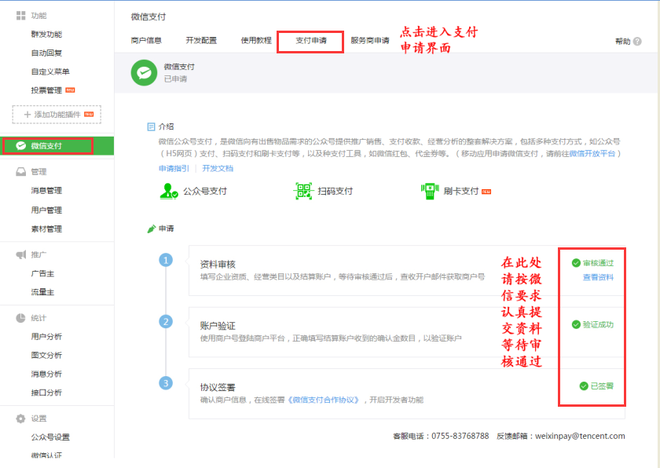Click the 审核通过 green check icon

click(x=576, y=263)
